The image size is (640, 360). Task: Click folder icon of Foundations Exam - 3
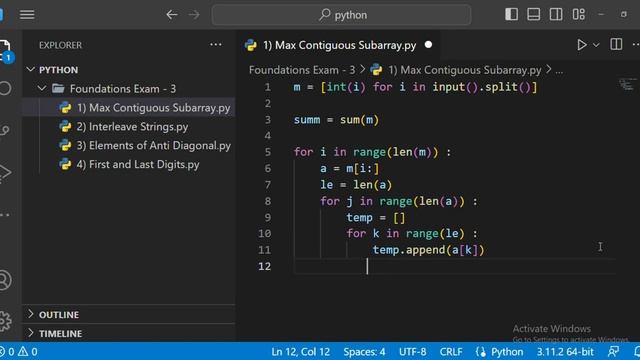point(58,88)
